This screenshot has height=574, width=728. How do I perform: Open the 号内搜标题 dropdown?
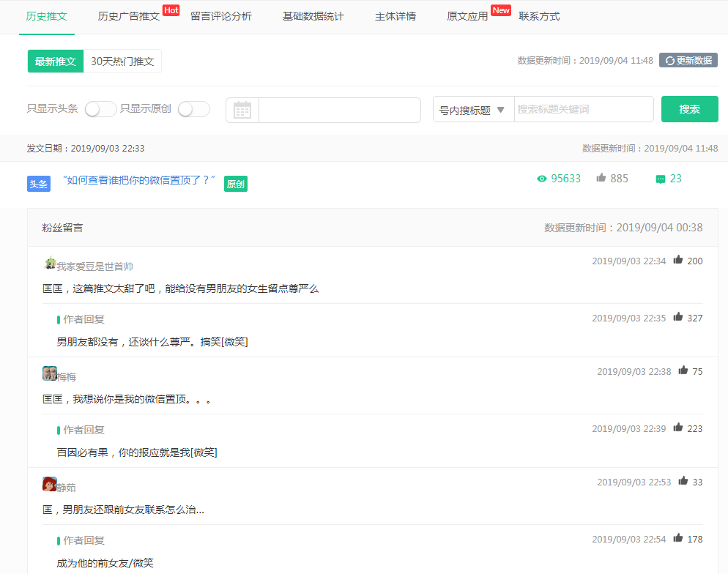tap(473, 110)
